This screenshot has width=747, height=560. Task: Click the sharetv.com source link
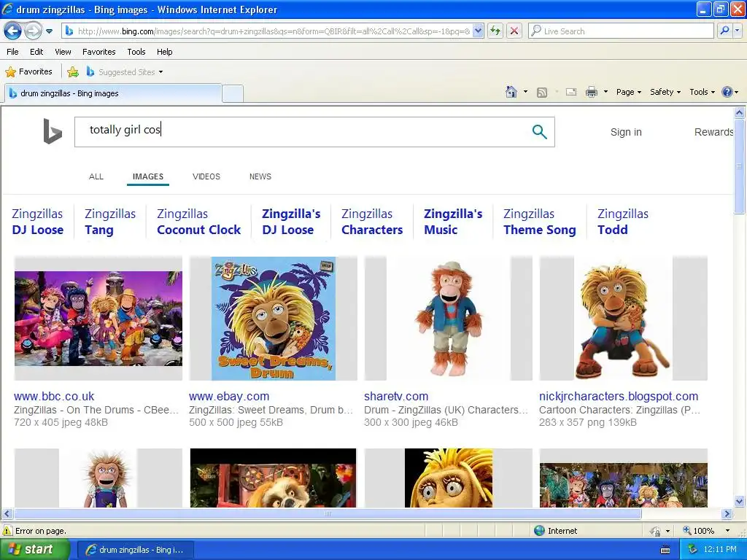(396, 396)
